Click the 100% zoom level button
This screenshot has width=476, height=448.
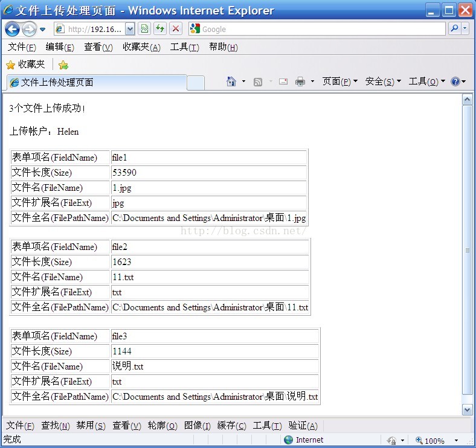(x=430, y=440)
